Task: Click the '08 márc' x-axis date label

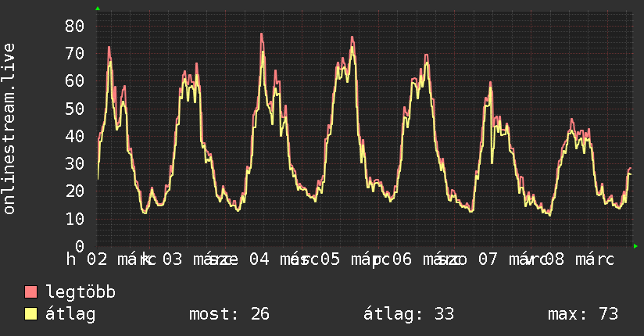Action: [x=578, y=259]
